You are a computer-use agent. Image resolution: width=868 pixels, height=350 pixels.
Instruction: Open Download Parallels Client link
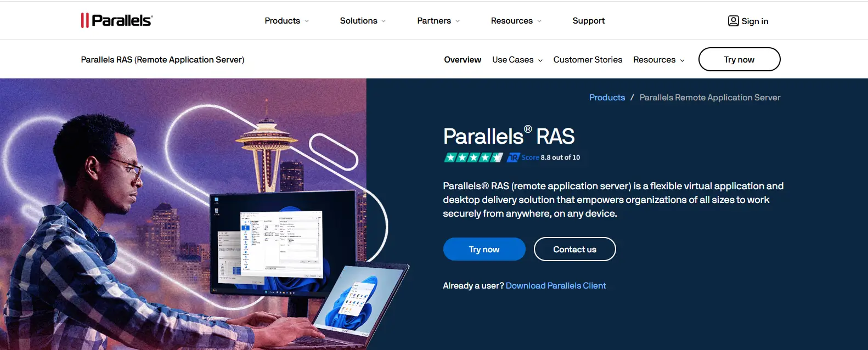(x=556, y=286)
